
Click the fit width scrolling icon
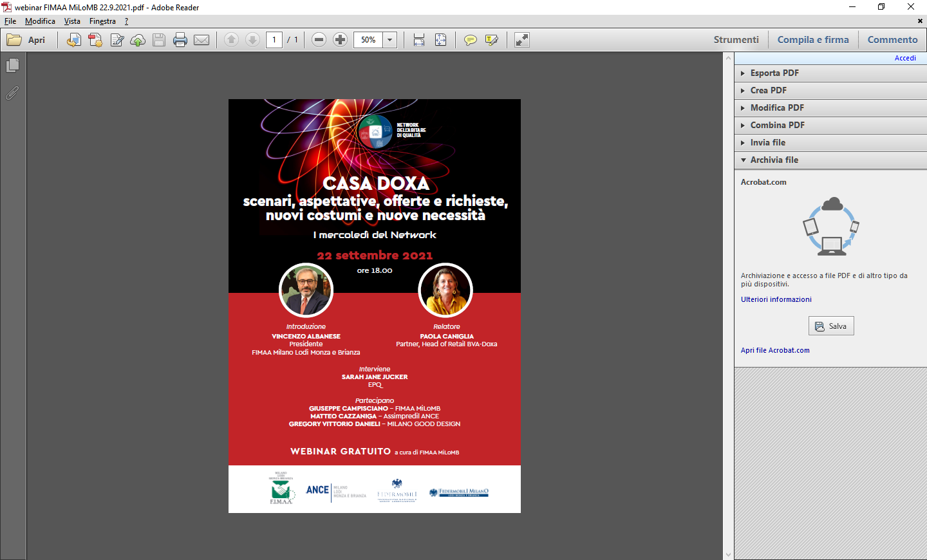419,40
